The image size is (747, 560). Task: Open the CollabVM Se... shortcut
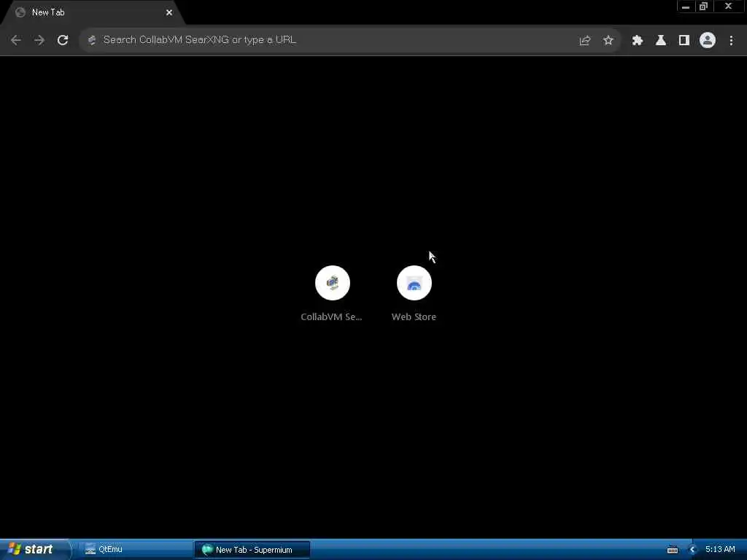click(332, 294)
